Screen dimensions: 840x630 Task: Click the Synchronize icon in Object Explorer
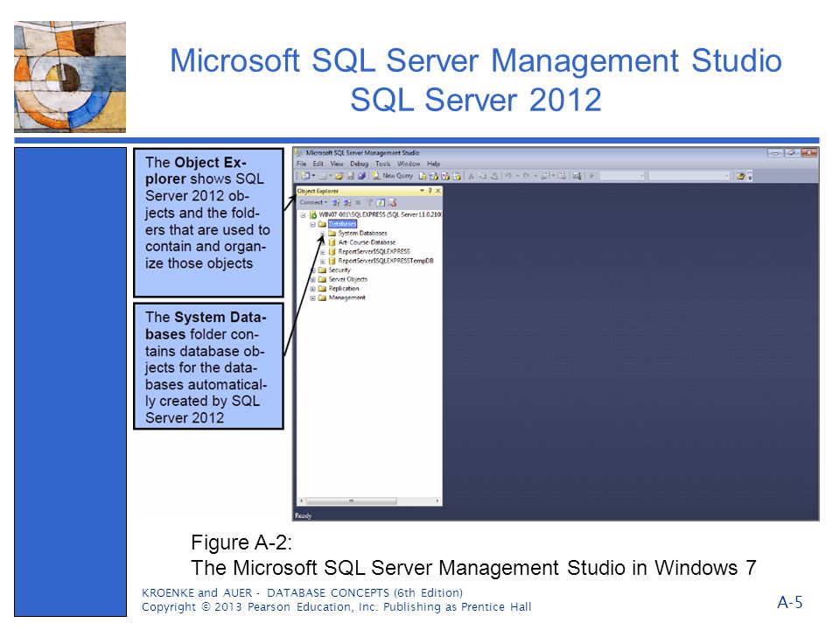click(392, 202)
